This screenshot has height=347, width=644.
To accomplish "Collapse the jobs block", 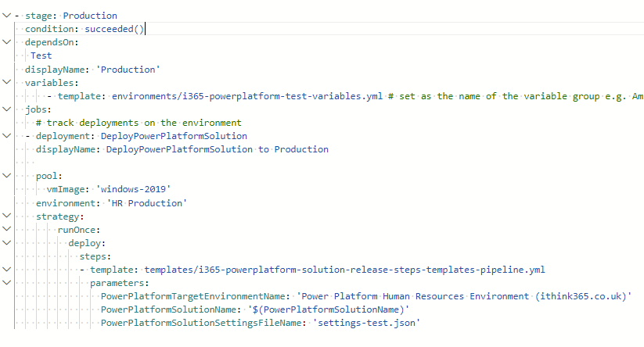I will point(6,109).
